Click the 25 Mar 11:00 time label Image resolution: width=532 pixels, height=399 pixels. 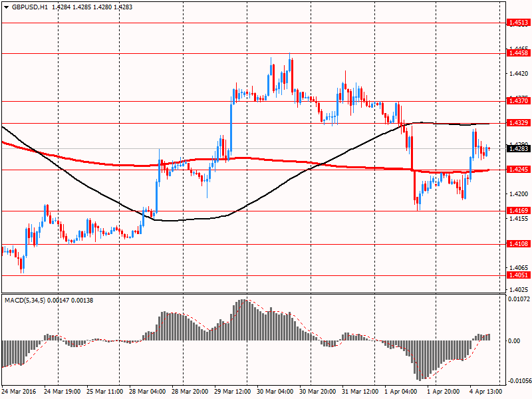point(105,392)
